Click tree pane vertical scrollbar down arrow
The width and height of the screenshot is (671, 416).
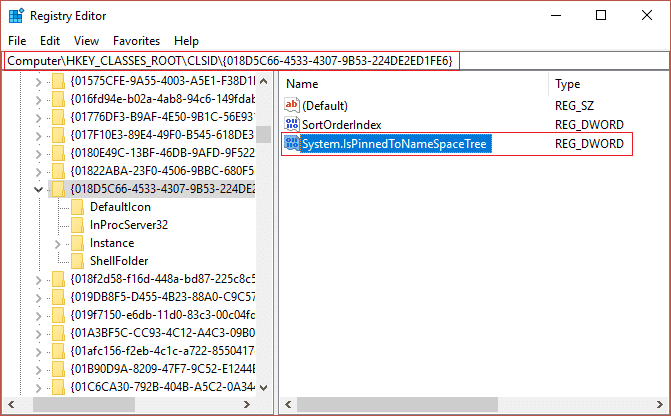click(264, 388)
